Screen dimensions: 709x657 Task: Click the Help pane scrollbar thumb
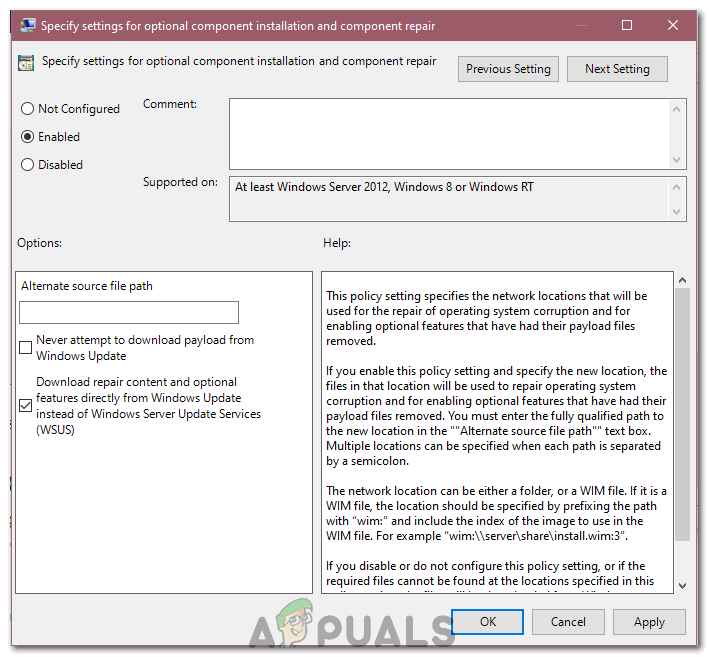click(682, 415)
